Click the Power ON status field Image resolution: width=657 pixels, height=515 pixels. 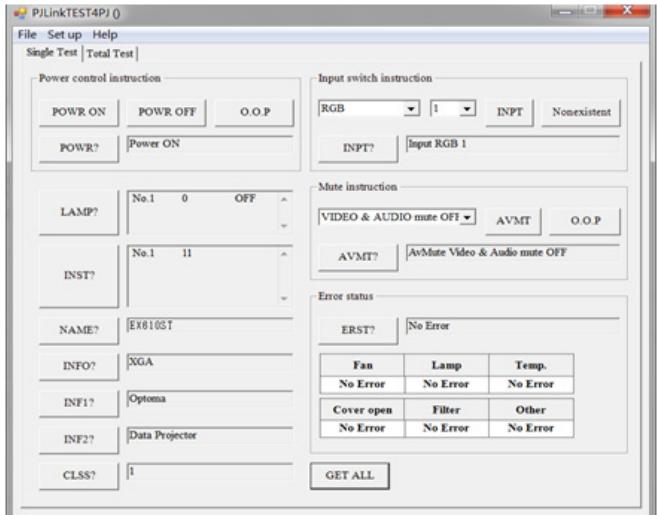[210, 144]
